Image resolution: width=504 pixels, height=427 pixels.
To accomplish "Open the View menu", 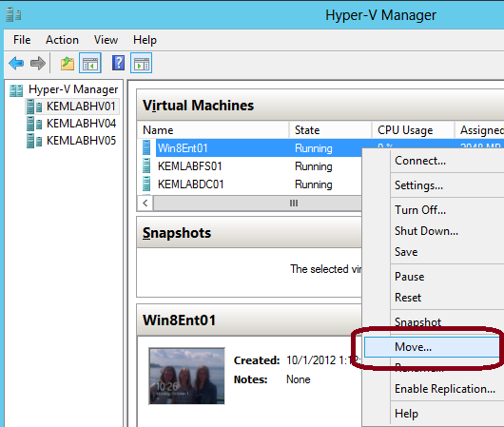I will coord(106,40).
